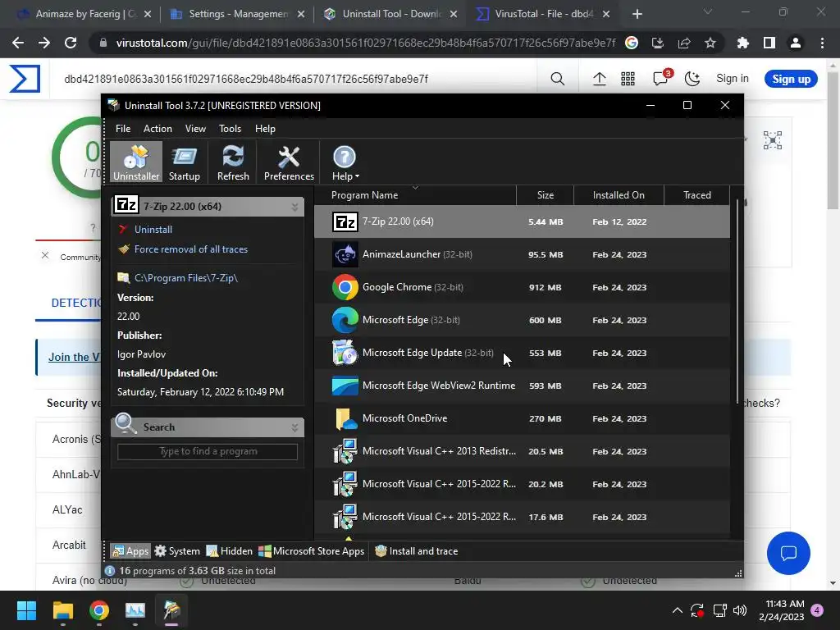Collapse the 7-Zip details panel chevron
The width and height of the screenshot is (840, 630).
tap(294, 206)
